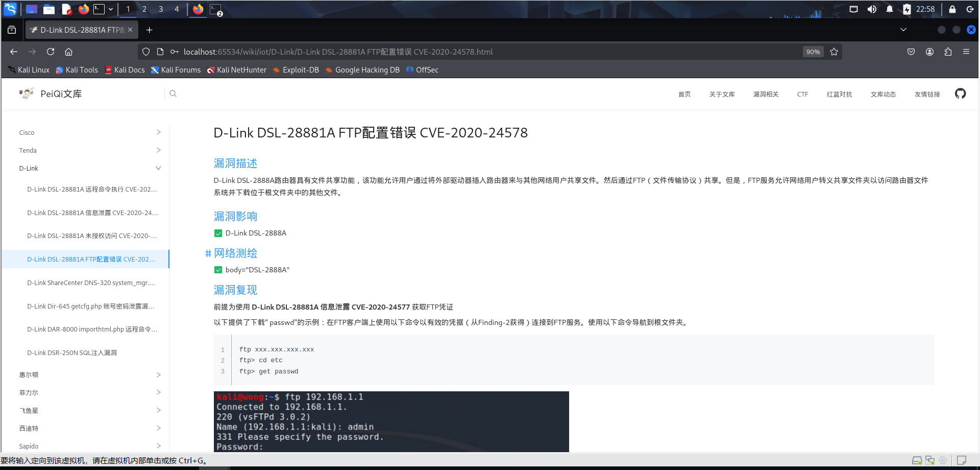This screenshot has height=470, width=980.
Task: Open the Exploit-DB bookmark
Action: 296,70
